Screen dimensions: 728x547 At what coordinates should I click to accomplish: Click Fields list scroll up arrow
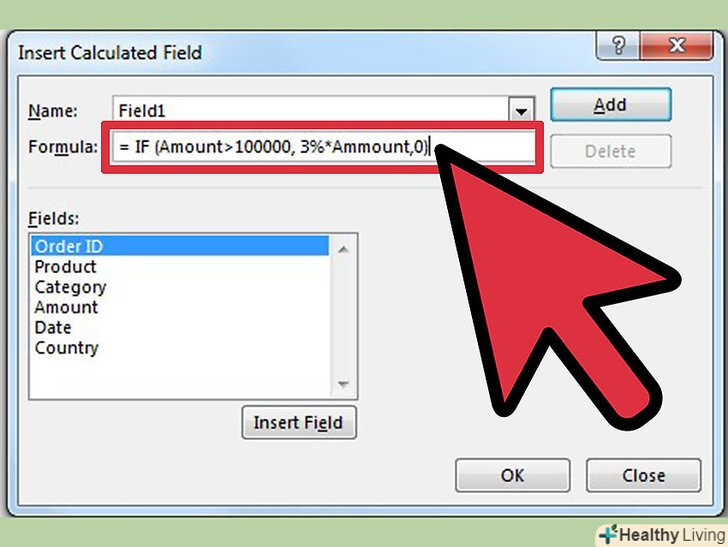343,250
